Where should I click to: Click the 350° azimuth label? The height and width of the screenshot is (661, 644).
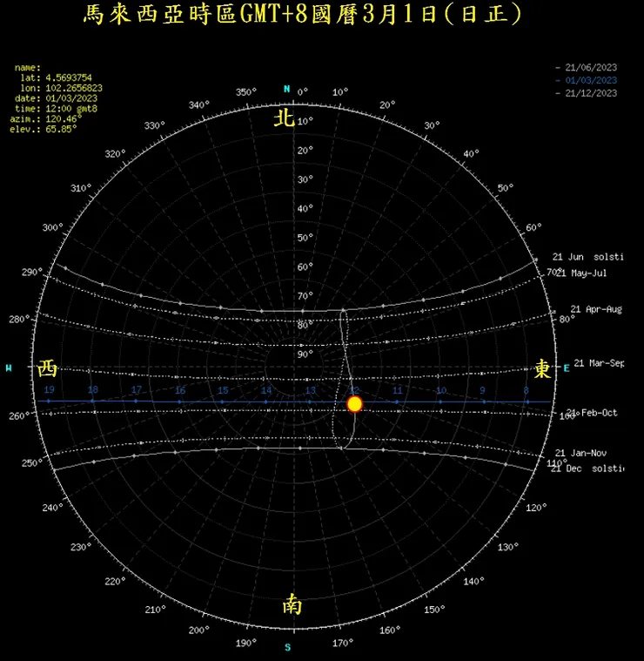click(x=246, y=92)
